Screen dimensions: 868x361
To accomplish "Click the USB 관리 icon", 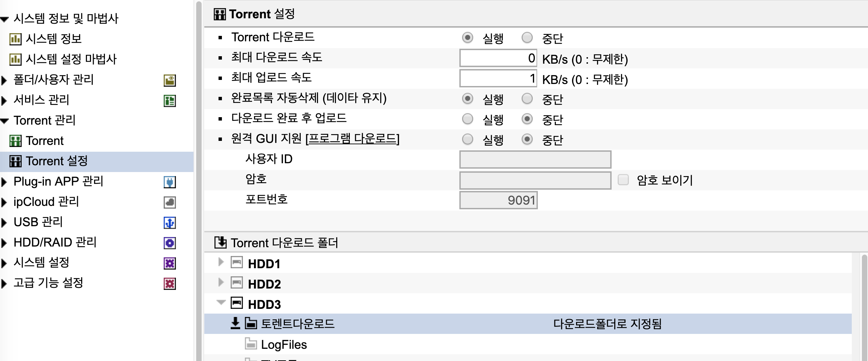I will [x=170, y=222].
